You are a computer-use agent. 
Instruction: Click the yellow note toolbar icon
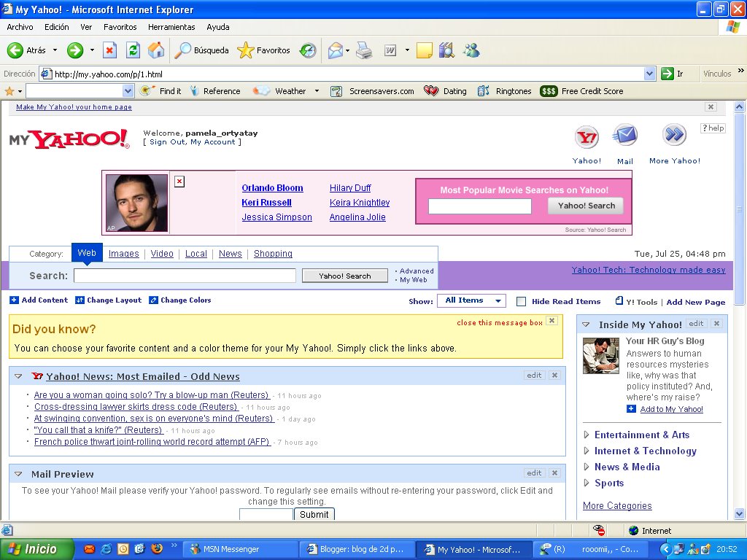point(424,50)
